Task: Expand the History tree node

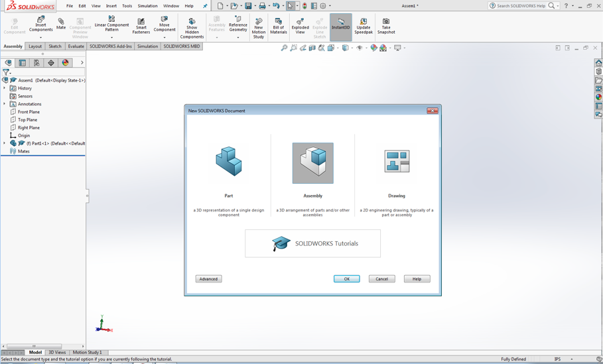Action: tap(5, 88)
